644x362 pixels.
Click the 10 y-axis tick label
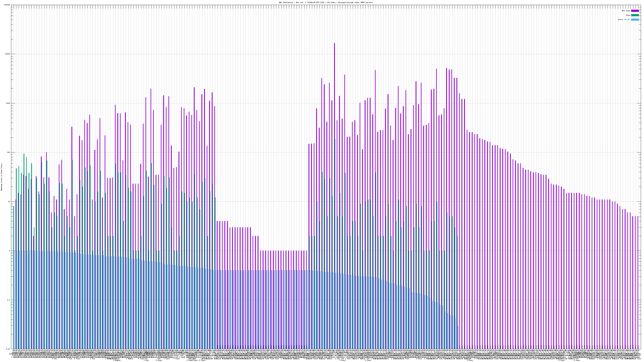9,202
